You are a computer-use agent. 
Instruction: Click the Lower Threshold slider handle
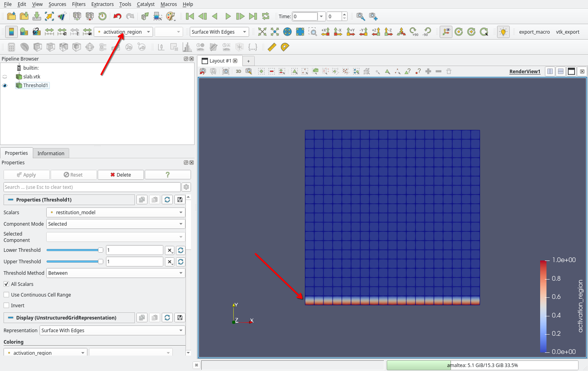click(100, 250)
